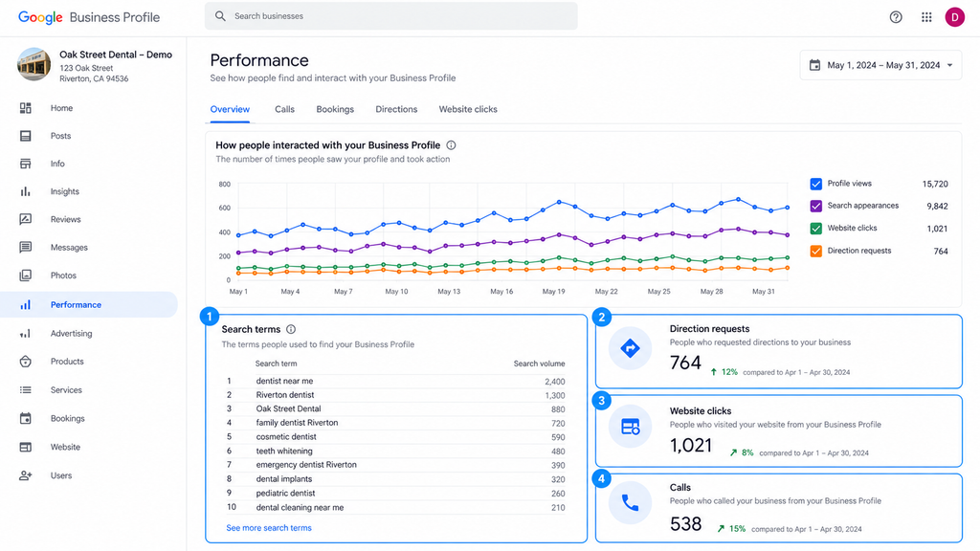980x551 pixels.
Task: Open Insights bar chart icon
Action: (26, 191)
